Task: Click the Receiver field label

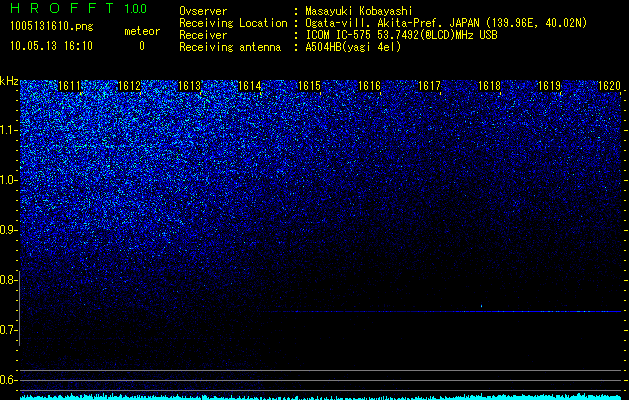Action: [203, 35]
